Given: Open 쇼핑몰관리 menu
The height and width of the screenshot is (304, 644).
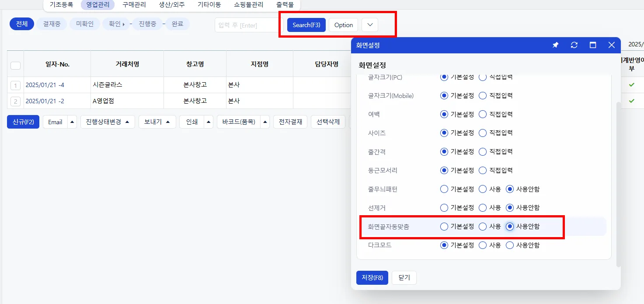Looking at the screenshot, I should point(249,5).
